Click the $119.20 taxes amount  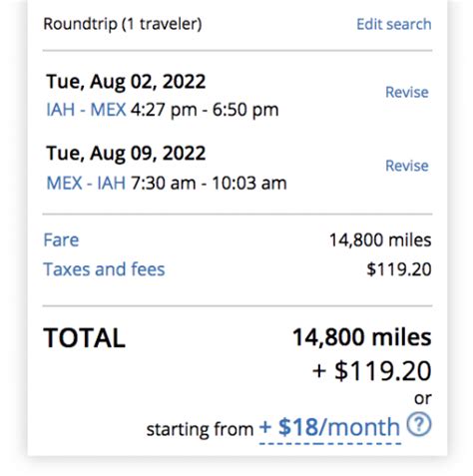click(399, 269)
